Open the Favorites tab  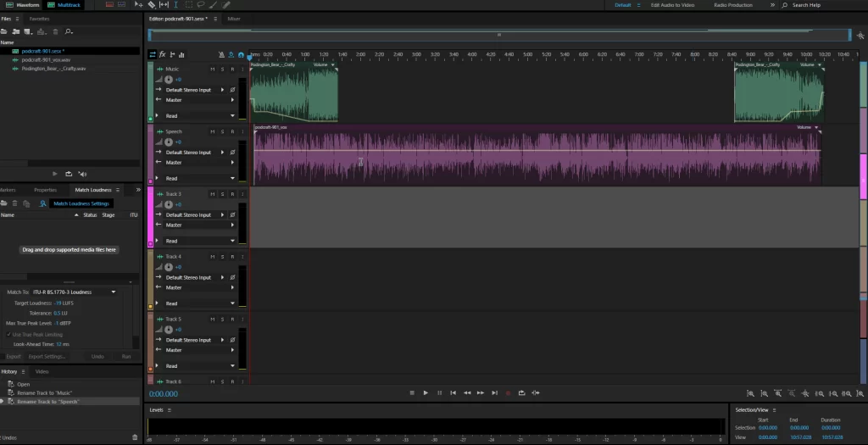tap(39, 19)
